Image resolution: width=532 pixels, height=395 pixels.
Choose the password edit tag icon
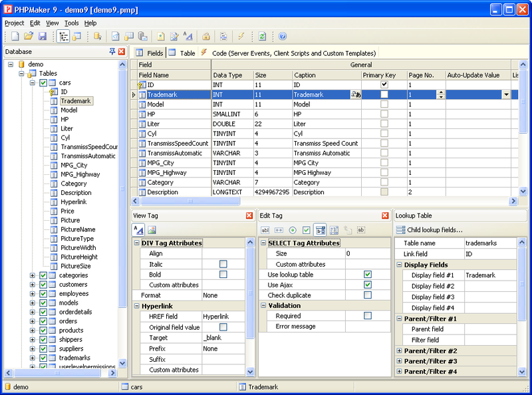279,230
